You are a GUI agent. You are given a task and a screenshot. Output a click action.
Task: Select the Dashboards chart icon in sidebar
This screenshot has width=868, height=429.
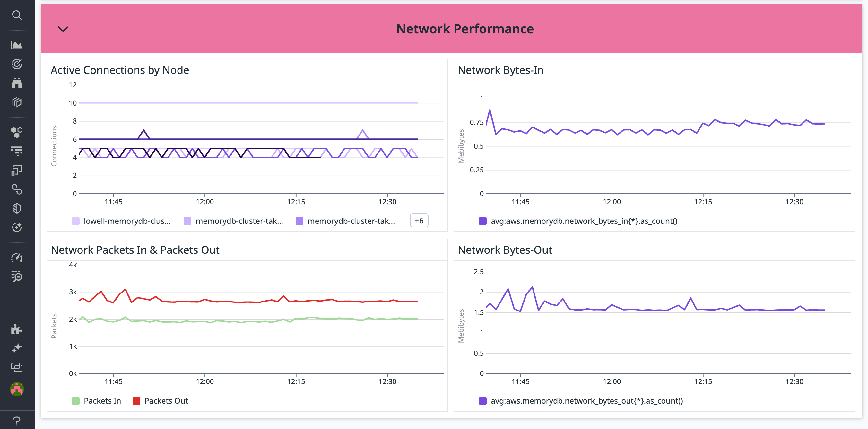click(17, 45)
